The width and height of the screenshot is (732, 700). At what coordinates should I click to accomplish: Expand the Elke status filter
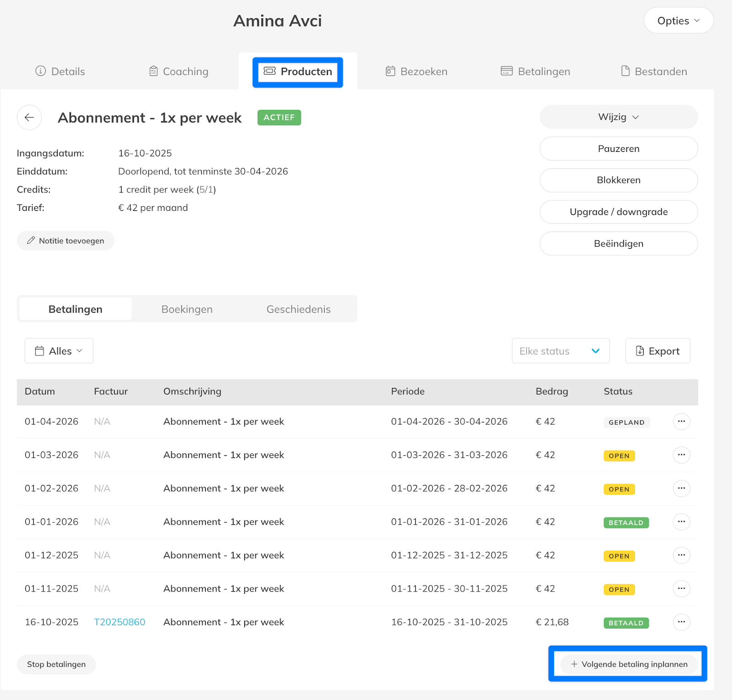tap(560, 351)
